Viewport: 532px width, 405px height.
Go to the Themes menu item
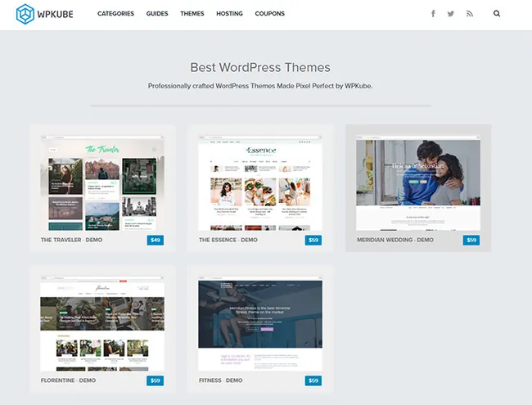tap(192, 14)
